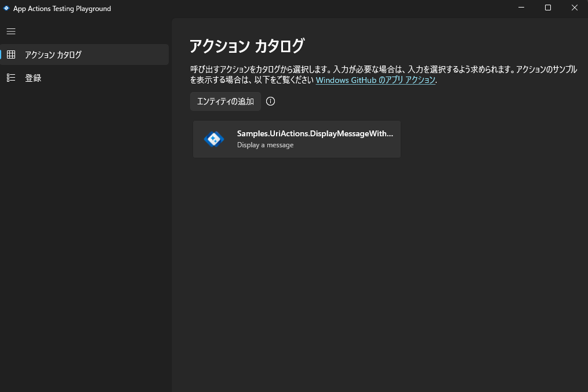Click the action card title text

315,133
